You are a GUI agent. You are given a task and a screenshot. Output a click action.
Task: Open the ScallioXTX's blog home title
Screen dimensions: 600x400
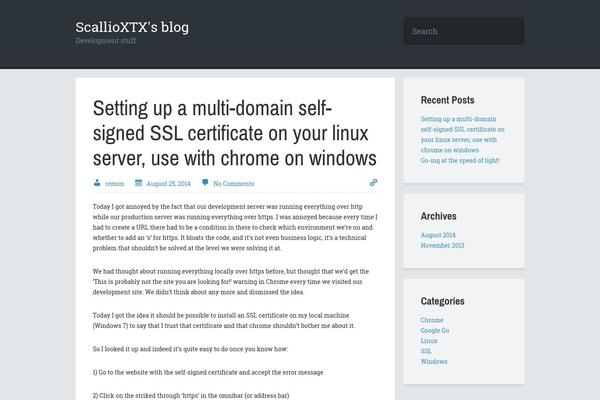[132, 27]
